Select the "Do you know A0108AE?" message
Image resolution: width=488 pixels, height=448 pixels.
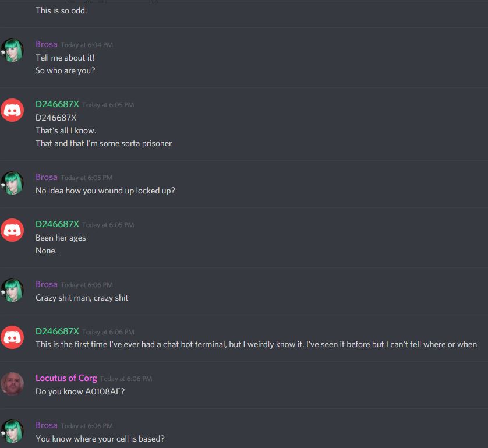(x=80, y=391)
